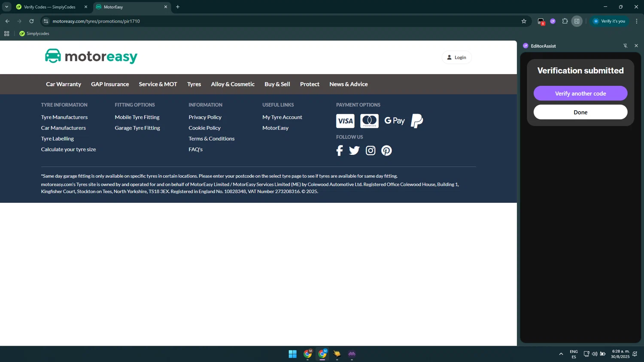
Task: Expand the tab search dropdown arrow
Action: [x=6, y=7]
